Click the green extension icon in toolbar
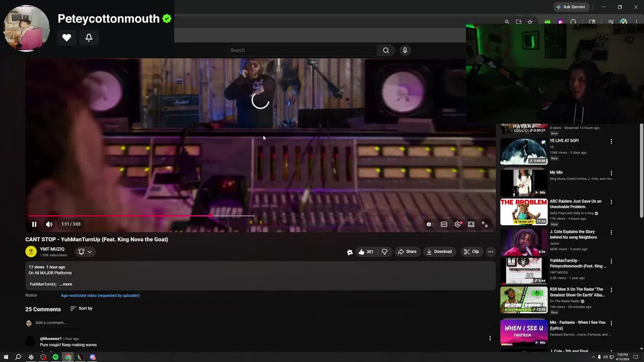 coord(547,22)
